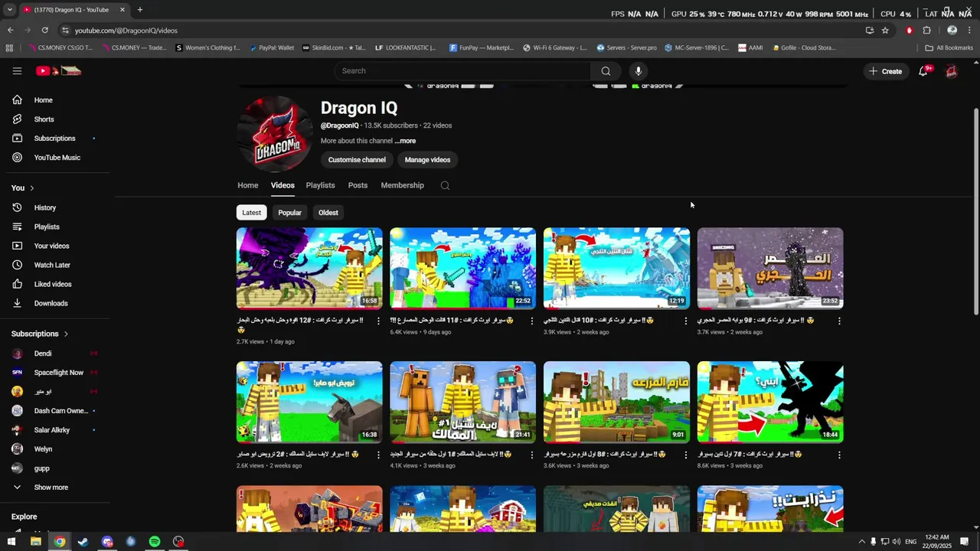Click the Create button
This screenshot has width=980, height=551.
pyautogui.click(x=885, y=71)
